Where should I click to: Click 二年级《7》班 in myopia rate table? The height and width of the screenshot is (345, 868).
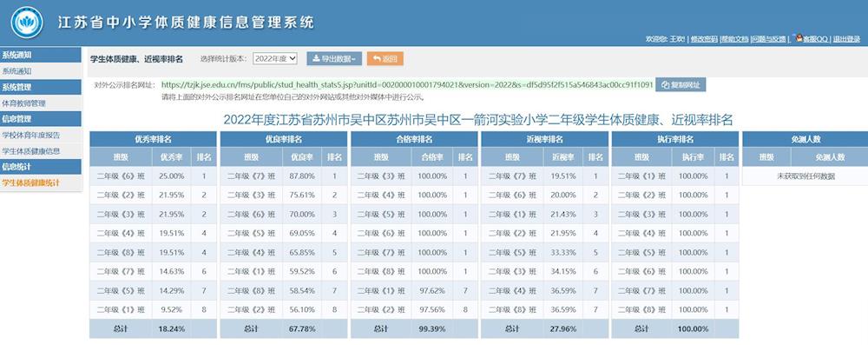(x=512, y=176)
